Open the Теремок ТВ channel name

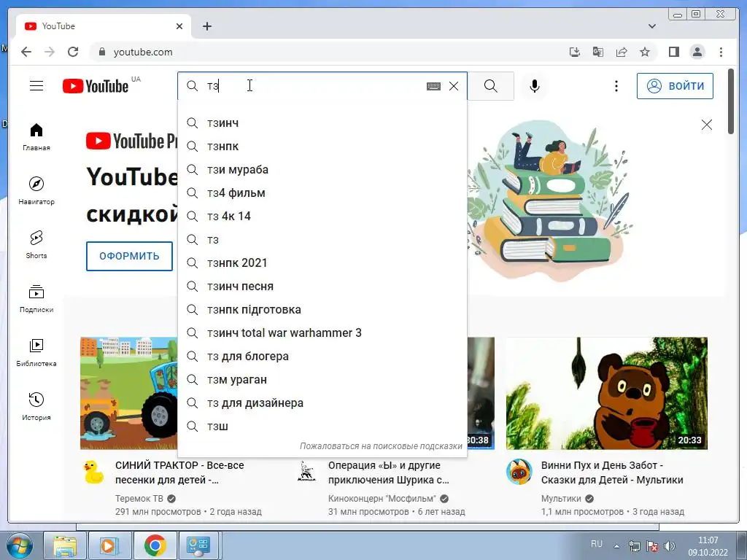click(x=139, y=499)
